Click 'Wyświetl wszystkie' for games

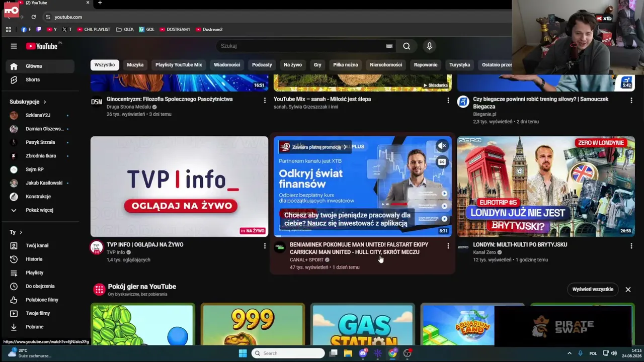click(x=593, y=290)
